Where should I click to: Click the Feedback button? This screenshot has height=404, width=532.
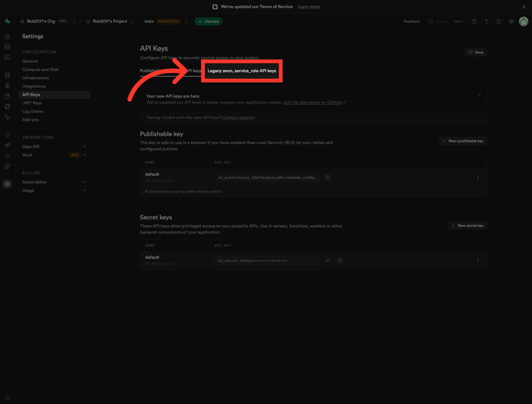click(412, 21)
